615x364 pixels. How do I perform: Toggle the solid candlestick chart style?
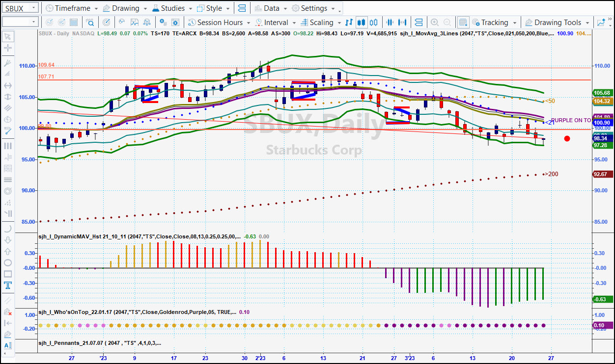(362, 23)
